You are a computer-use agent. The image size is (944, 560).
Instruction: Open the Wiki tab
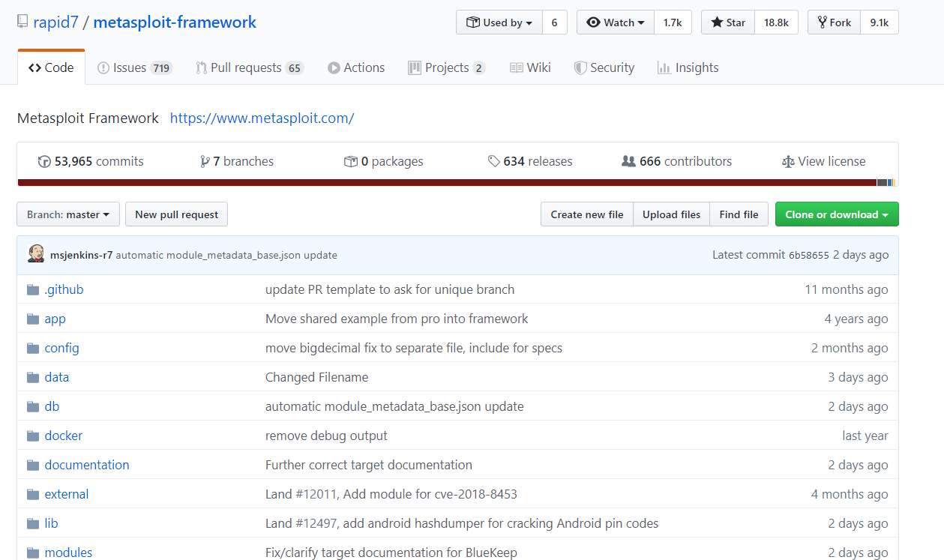coord(530,67)
